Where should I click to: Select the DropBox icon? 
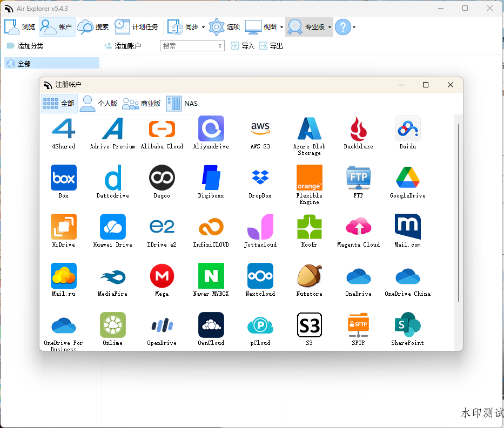tap(260, 178)
